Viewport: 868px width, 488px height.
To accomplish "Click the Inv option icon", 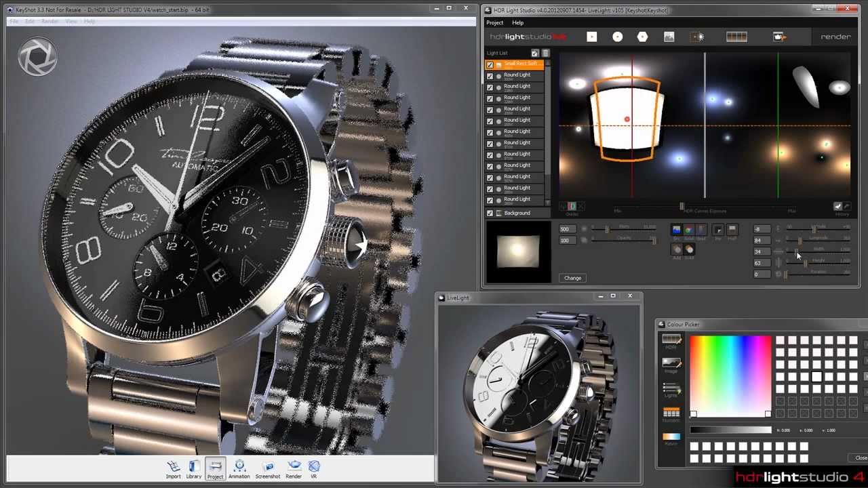I will 718,230.
